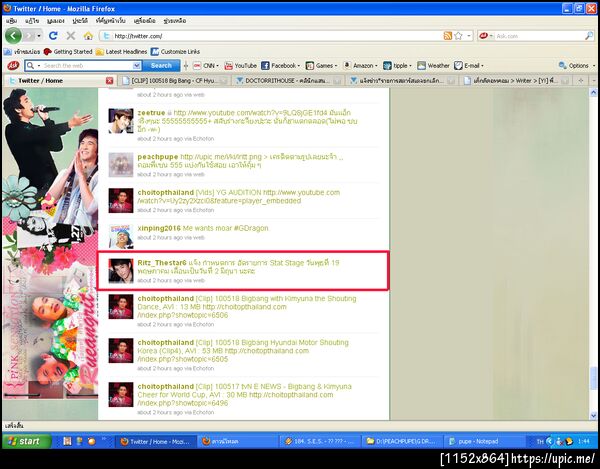
Task: Switch to the [CLIP] 100518 Big Bang tab
Action: point(174,81)
